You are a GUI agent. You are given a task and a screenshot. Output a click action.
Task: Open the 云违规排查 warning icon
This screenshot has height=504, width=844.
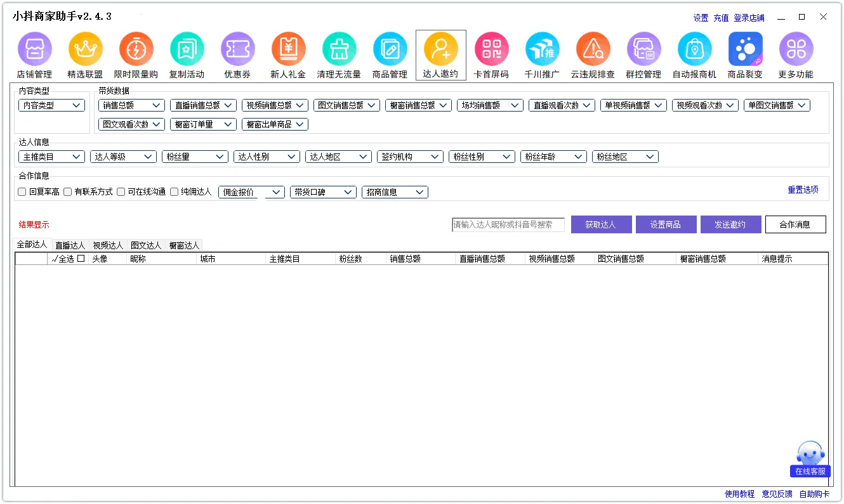point(593,49)
